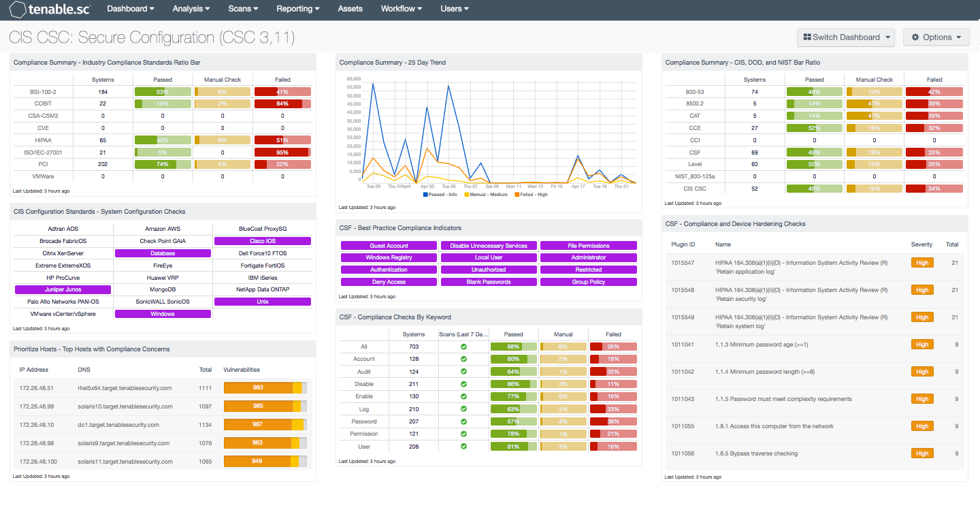Open the Options dropdown
Screen dimensions: 980x512
click(x=936, y=37)
